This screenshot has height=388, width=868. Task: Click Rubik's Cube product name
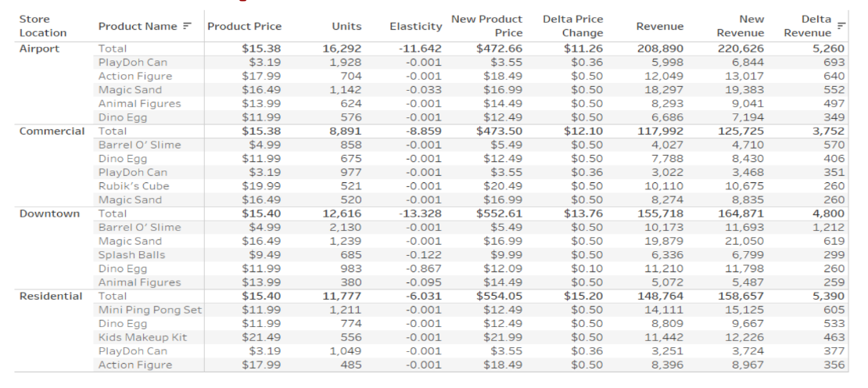(133, 186)
